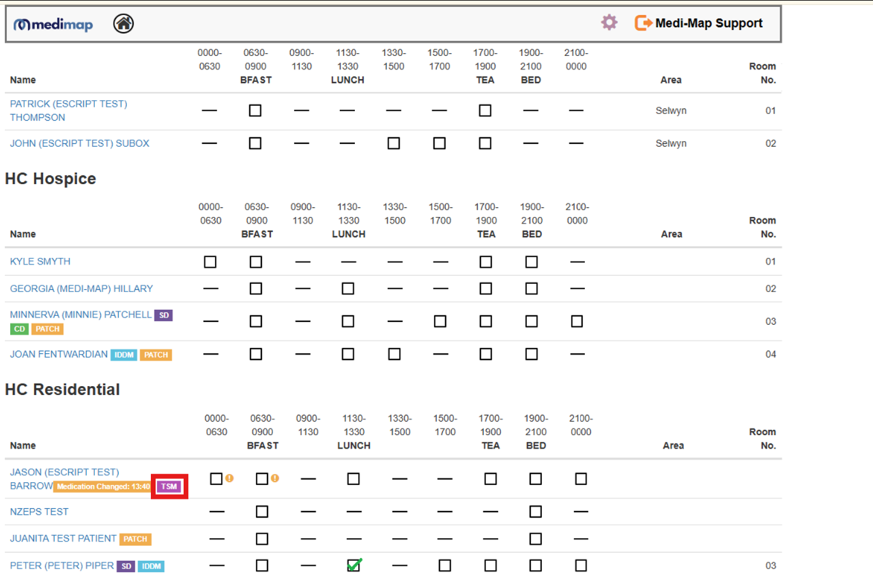
Task: Open Georgia (Medi-Map) Hillary's record
Action: (81, 289)
